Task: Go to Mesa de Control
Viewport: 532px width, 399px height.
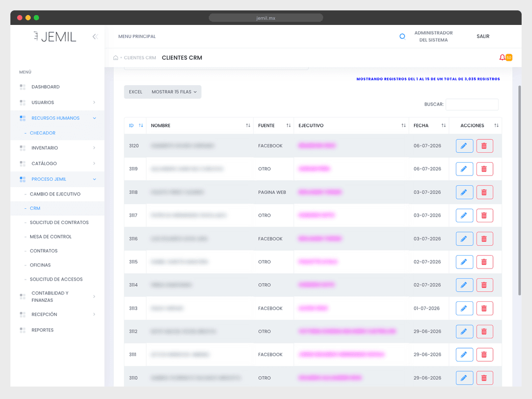Action: pos(50,237)
